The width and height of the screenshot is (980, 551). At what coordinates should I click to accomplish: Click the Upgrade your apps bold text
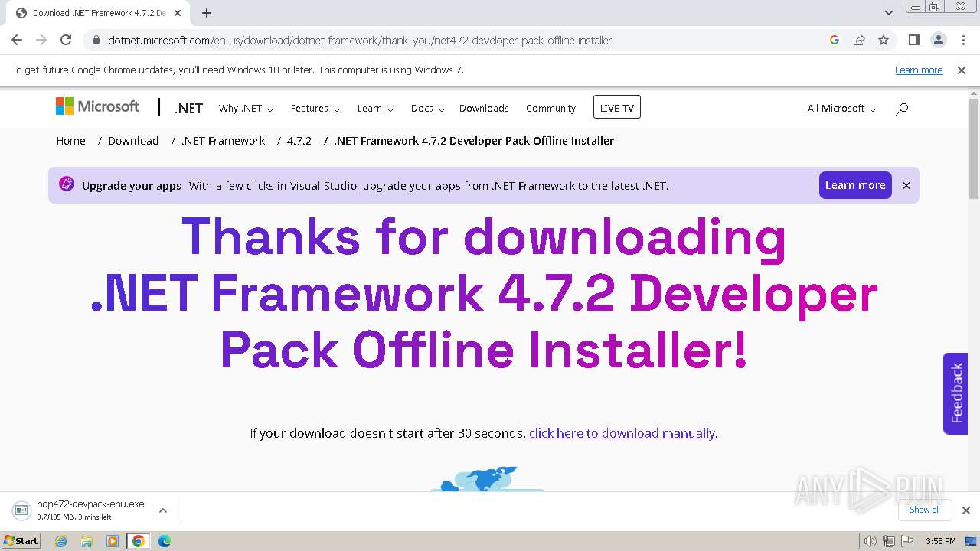132,185
